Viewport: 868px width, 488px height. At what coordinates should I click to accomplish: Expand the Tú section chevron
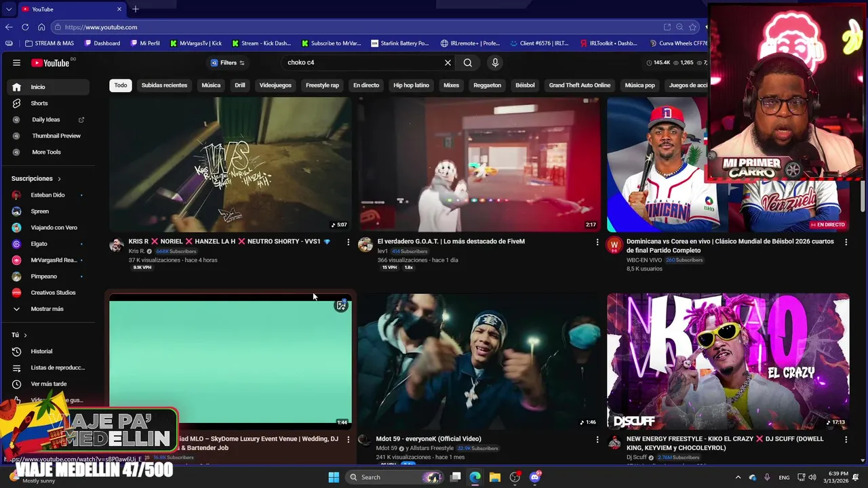coord(26,335)
